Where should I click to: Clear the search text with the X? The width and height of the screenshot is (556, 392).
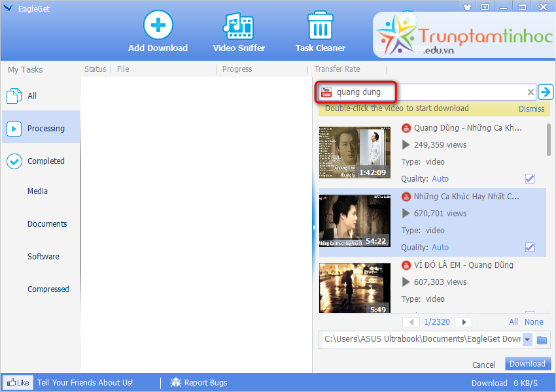click(530, 92)
